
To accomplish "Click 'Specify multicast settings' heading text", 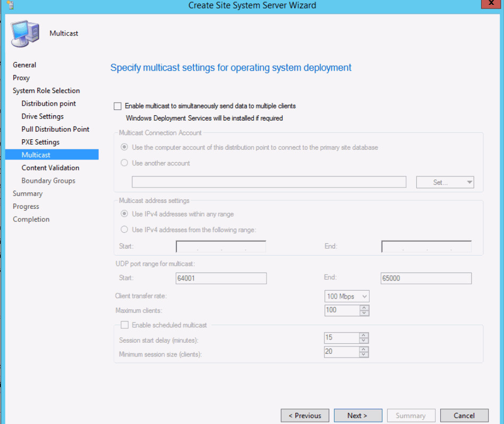I will (231, 68).
